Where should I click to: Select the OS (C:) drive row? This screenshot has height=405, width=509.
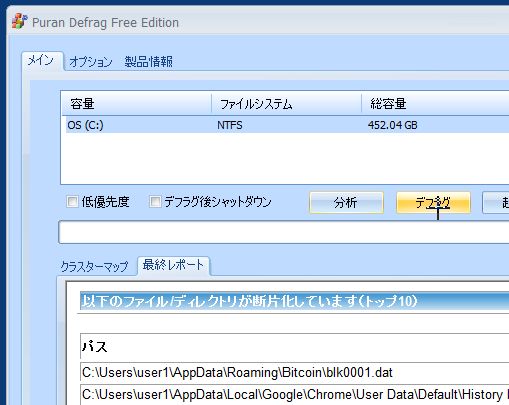point(287,125)
